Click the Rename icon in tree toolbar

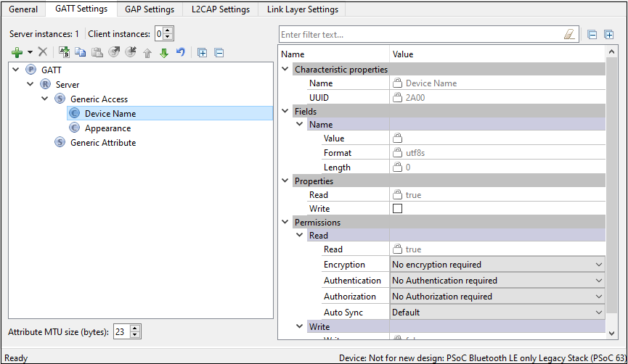click(x=64, y=52)
